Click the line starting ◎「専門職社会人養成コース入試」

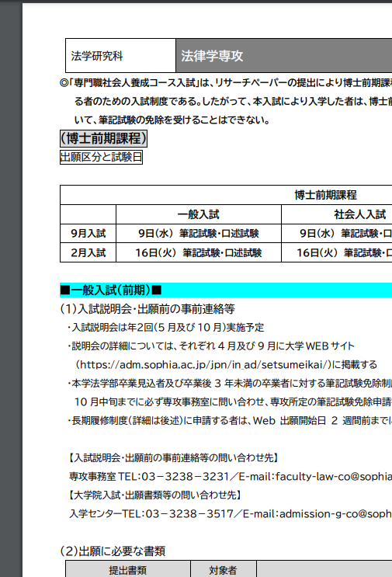click(226, 83)
